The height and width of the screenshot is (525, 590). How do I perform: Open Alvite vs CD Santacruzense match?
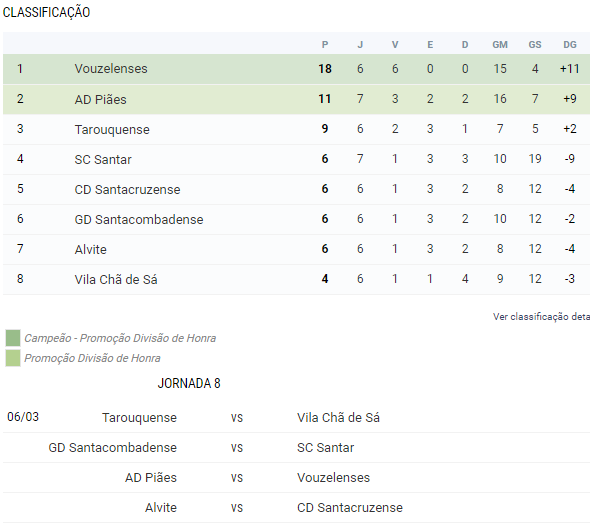tap(297, 508)
